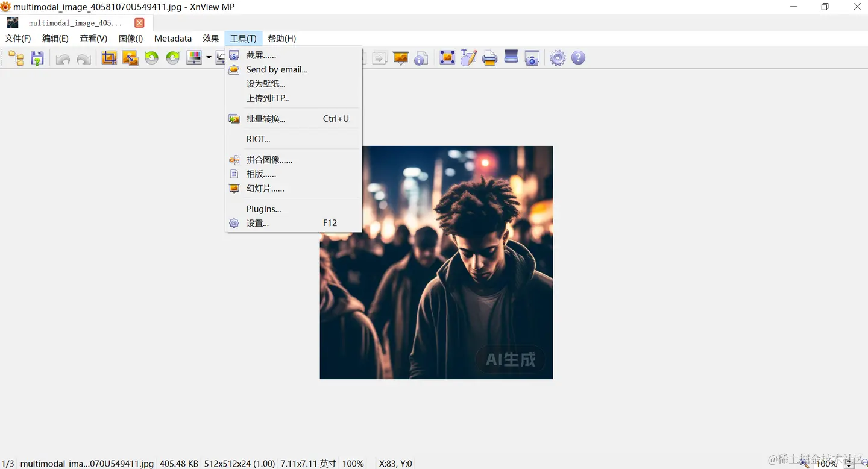
Task: Click the Save As floppy disk icon
Action: click(x=37, y=58)
